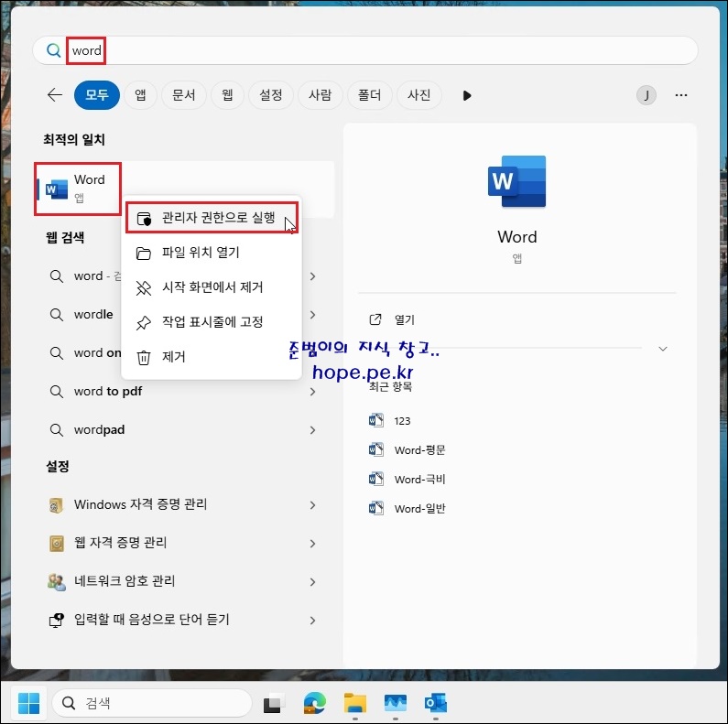
Task: Choose 제거 from the context menu
Action: tap(212, 357)
